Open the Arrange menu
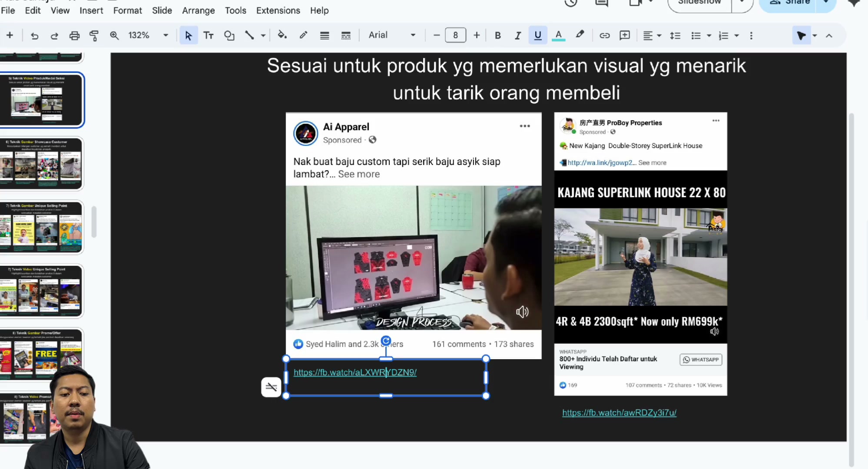This screenshot has height=469, width=868. tap(199, 10)
